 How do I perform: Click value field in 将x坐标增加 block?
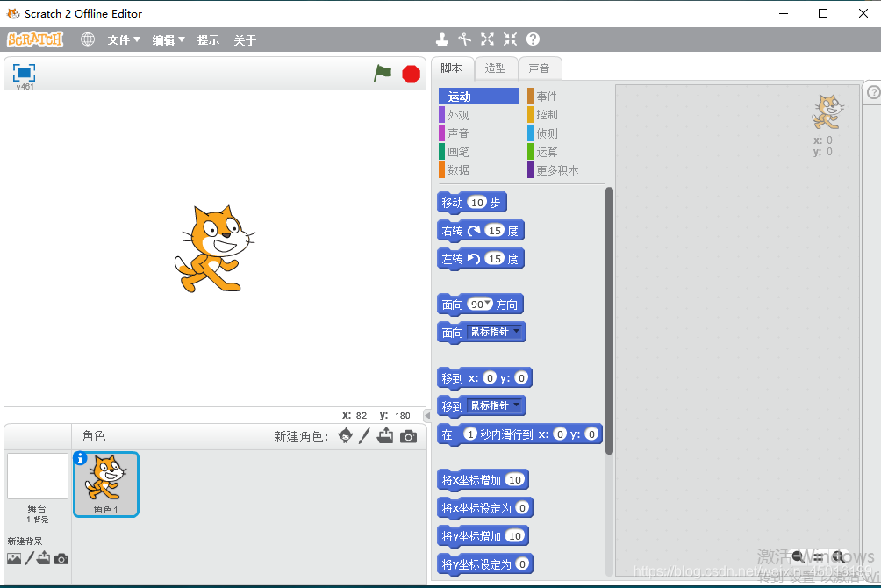tap(515, 479)
